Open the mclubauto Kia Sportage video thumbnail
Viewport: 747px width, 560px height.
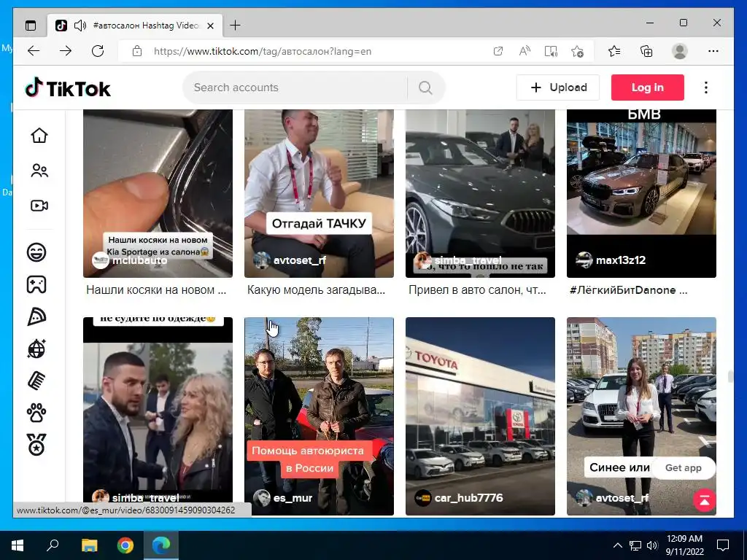[158, 193]
